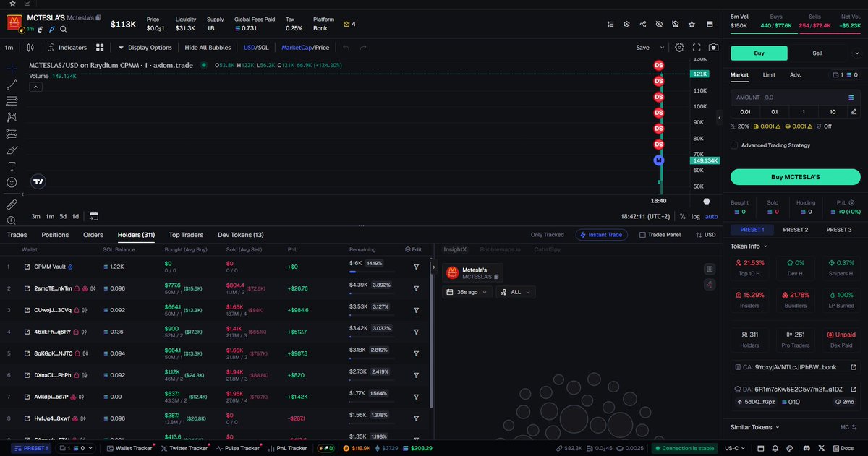Image resolution: width=868 pixels, height=456 pixels.
Task: Click holder wallet 2smqTE...nkTm
Action: coord(54,288)
